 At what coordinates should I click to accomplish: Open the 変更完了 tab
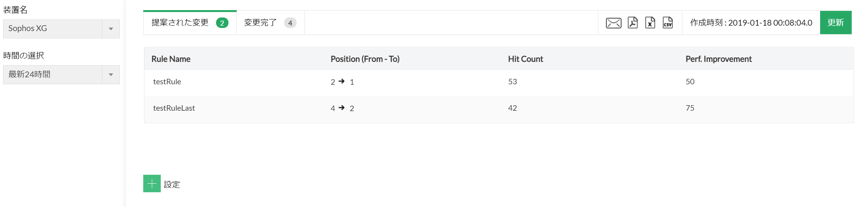point(260,23)
